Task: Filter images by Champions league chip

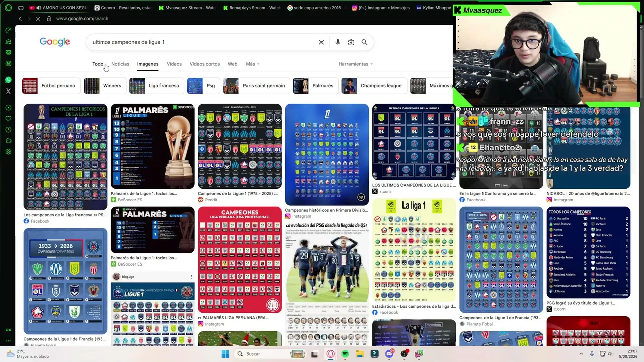Action: click(373, 86)
